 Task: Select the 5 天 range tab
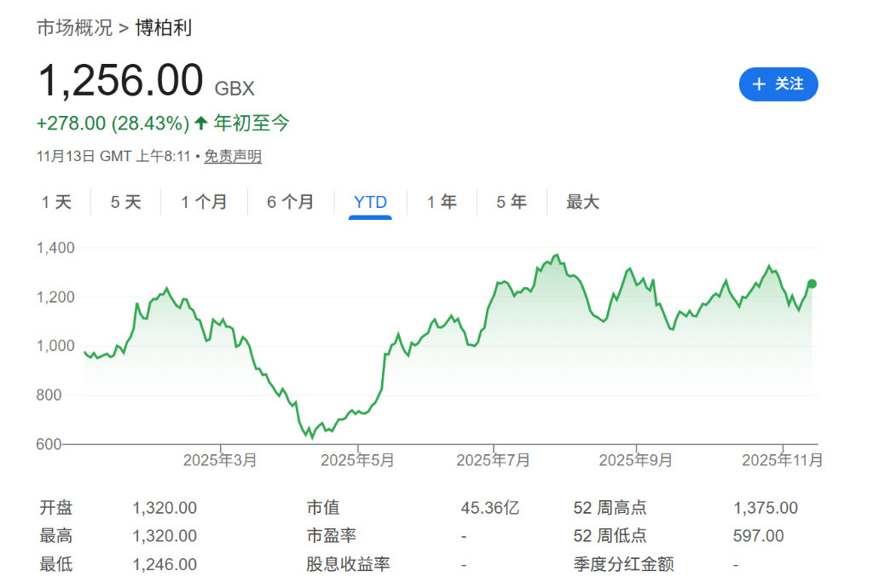(126, 202)
